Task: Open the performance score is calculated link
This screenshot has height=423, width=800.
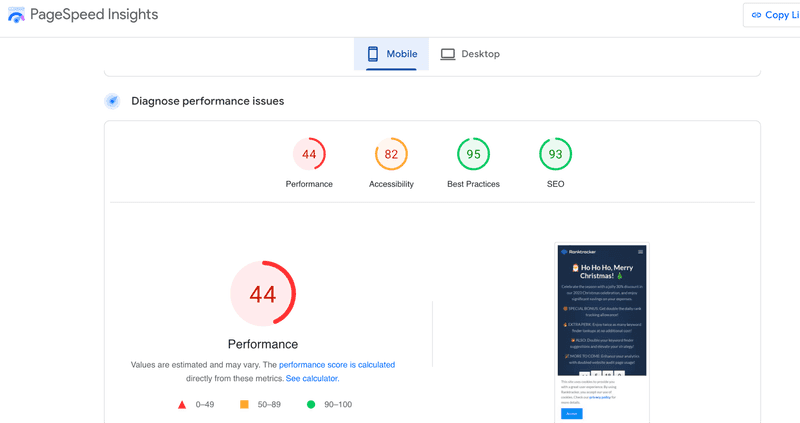Action: click(x=337, y=365)
